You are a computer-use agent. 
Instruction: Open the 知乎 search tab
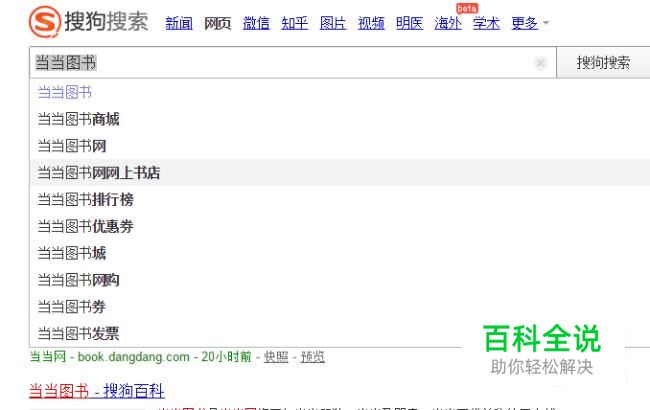294,23
